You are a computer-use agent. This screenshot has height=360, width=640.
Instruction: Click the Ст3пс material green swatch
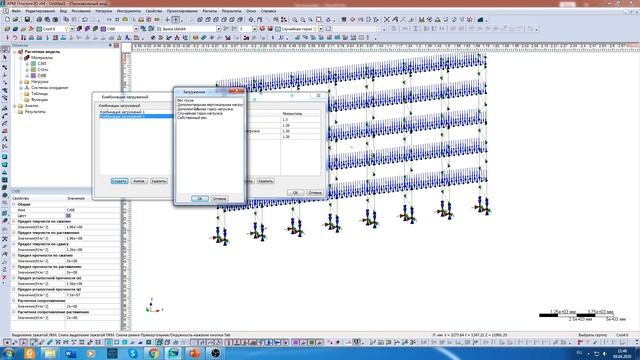(x=33, y=70)
